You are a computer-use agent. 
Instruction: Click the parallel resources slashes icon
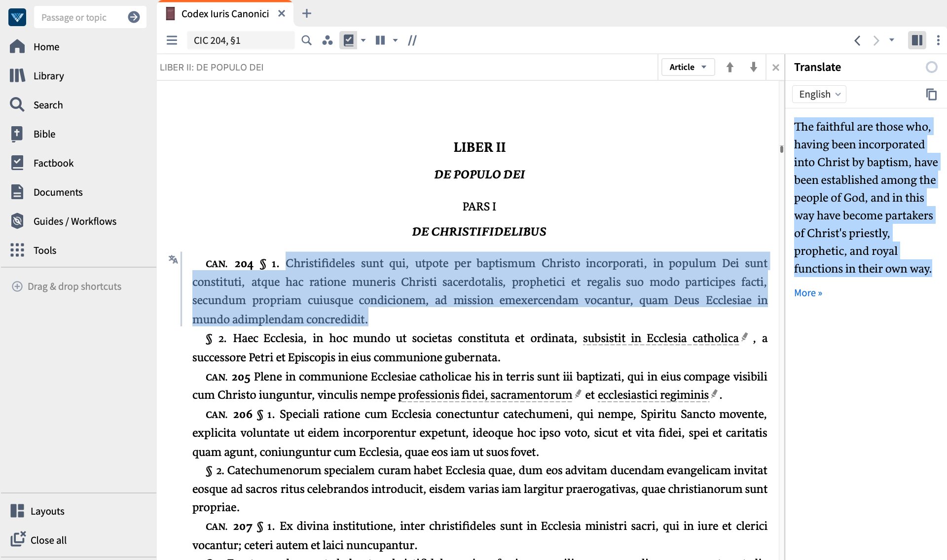click(x=412, y=40)
